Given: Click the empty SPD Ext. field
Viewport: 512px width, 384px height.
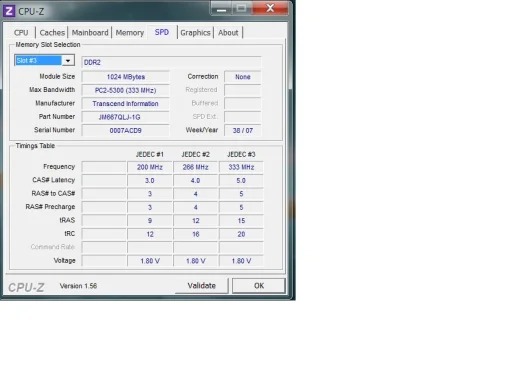Looking at the screenshot, I should pos(243,117).
